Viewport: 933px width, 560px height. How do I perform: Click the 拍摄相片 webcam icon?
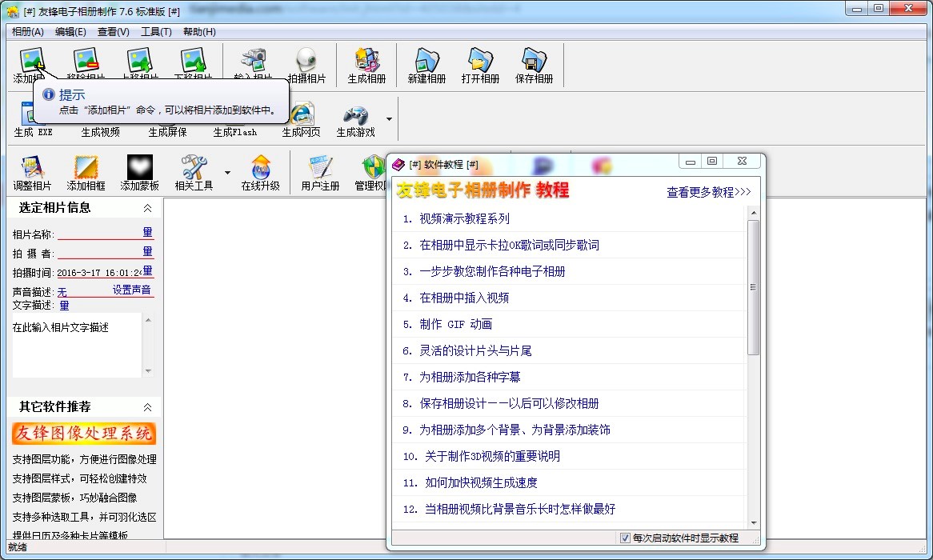pyautogui.click(x=306, y=60)
